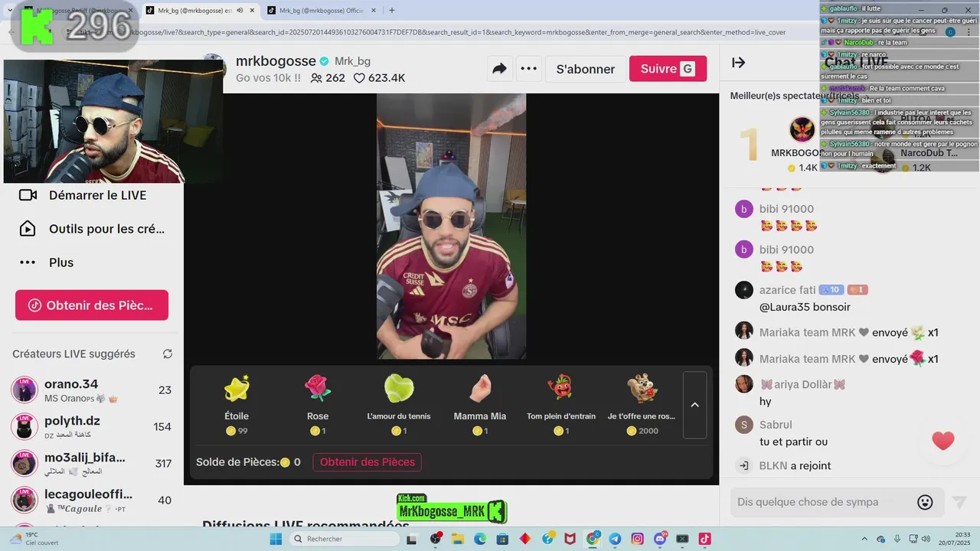
Task: Open suggested creator polyth.dz
Action: (92, 427)
